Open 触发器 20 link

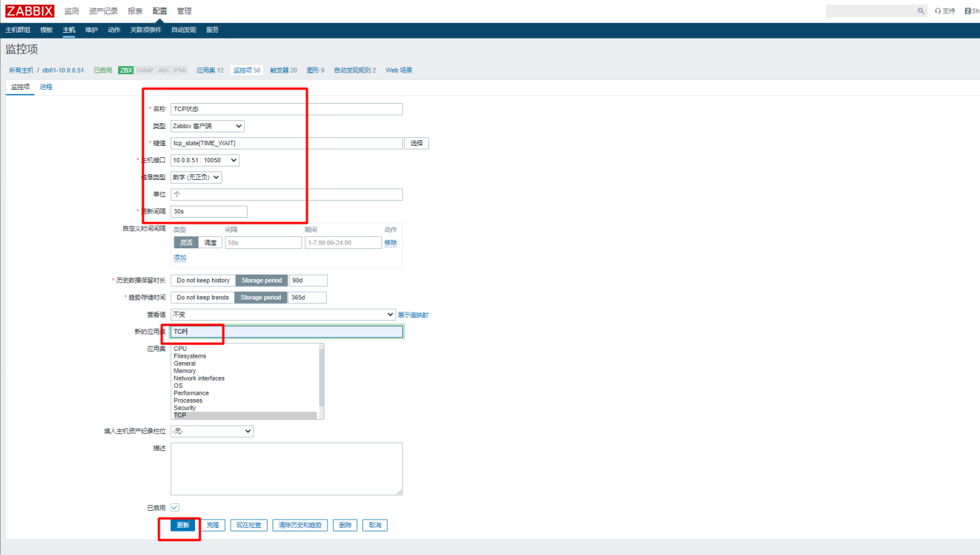point(283,70)
